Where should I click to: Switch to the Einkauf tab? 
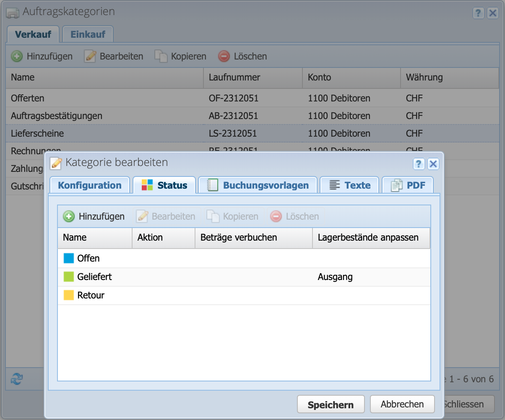(x=88, y=34)
